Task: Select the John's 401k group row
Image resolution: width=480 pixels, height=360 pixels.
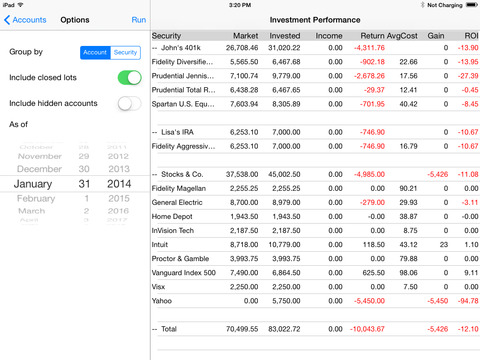Action: (315, 48)
